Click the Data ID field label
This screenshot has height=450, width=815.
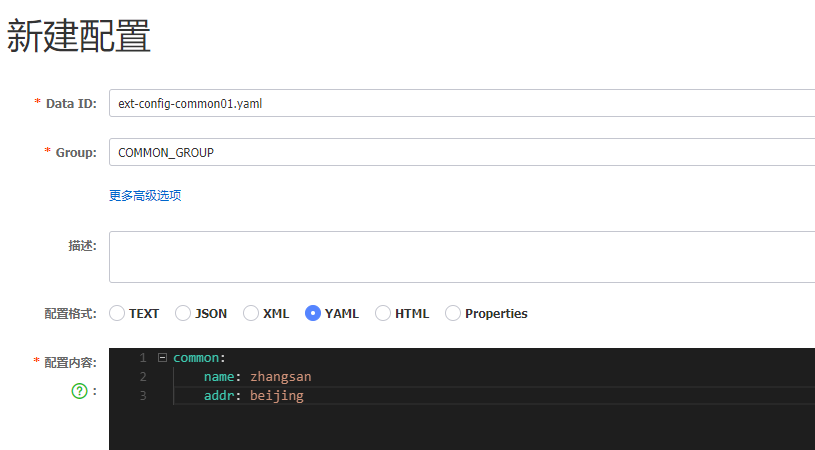[x=71, y=103]
